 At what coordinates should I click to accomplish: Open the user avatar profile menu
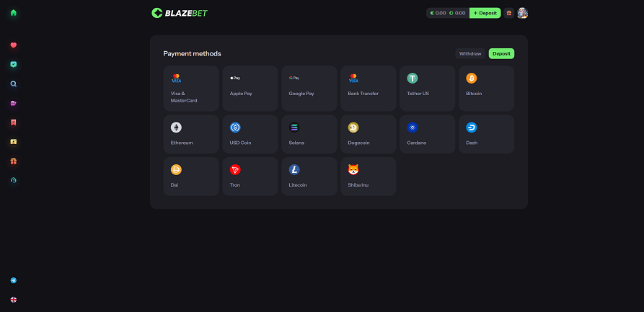[x=522, y=13]
